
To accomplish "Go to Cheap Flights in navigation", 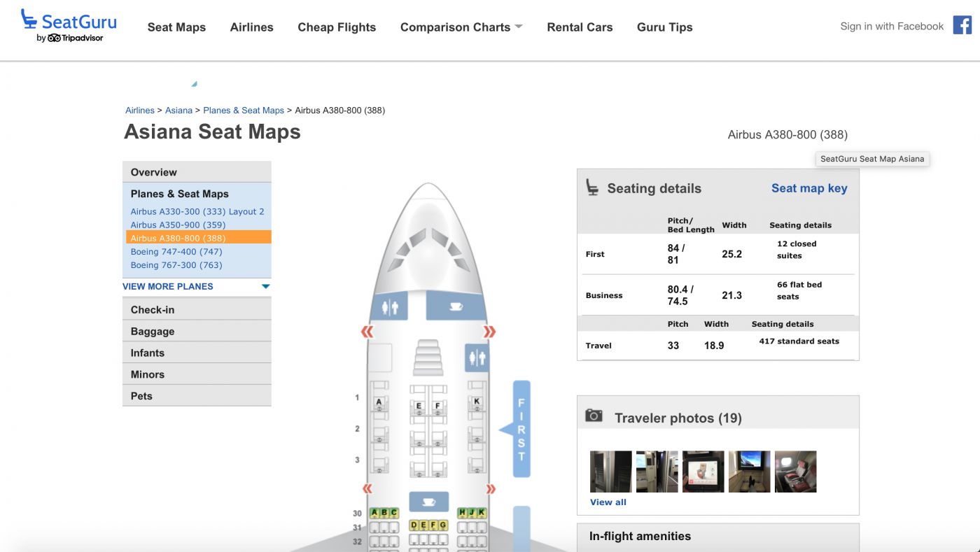I will [337, 27].
